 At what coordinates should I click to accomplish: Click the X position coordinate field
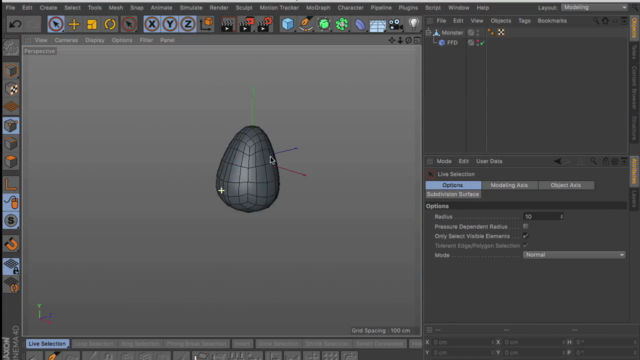coord(462,342)
